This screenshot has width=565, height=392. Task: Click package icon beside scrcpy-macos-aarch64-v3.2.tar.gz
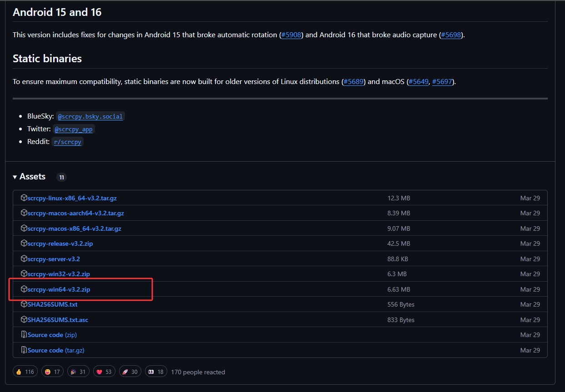click(x=24, y=213)
